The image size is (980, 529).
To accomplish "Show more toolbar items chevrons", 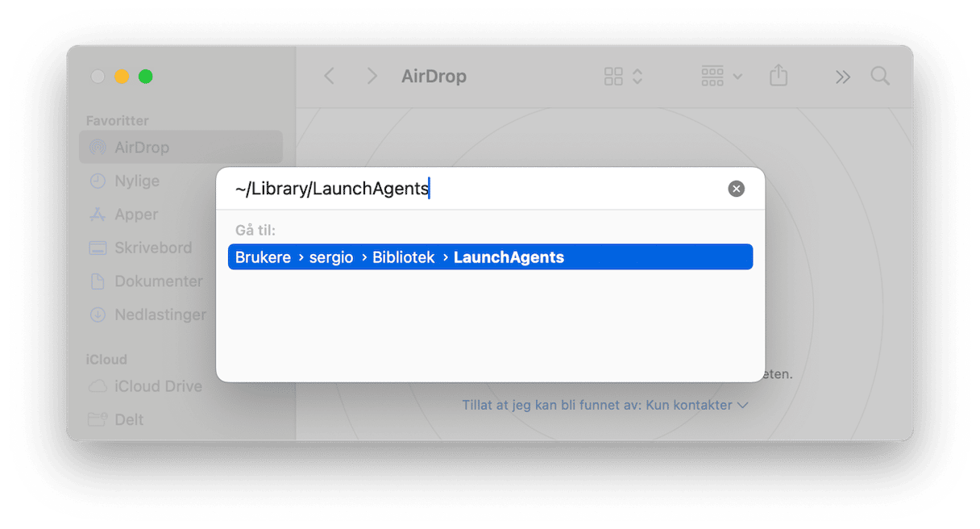I will [x=842, y=77].
